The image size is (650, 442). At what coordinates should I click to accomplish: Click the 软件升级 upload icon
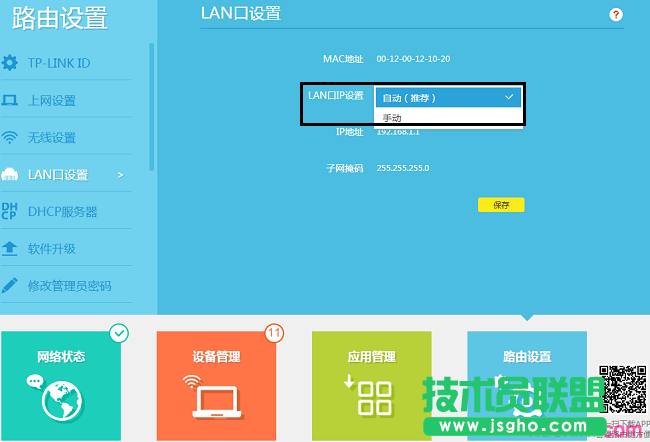coord(10,248)
